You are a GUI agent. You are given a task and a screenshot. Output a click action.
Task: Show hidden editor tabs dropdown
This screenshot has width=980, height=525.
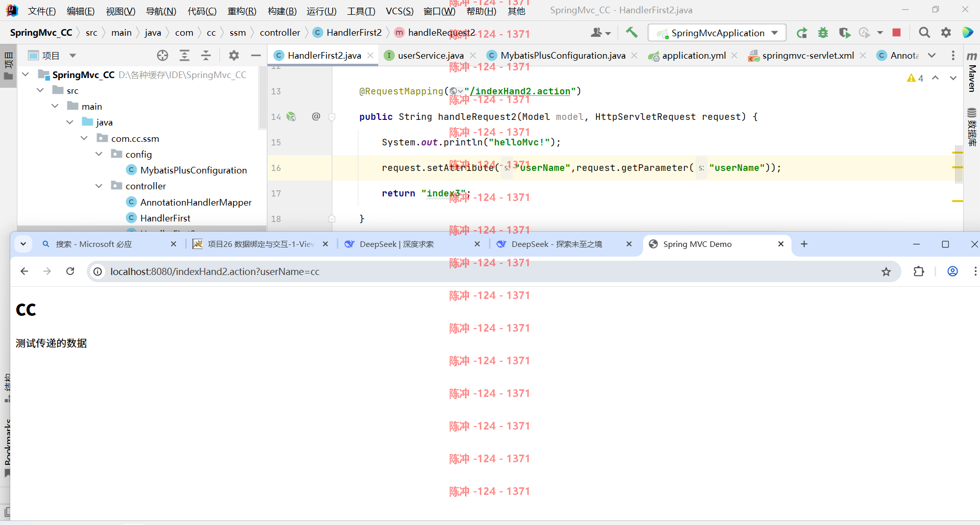click(932, 56)
